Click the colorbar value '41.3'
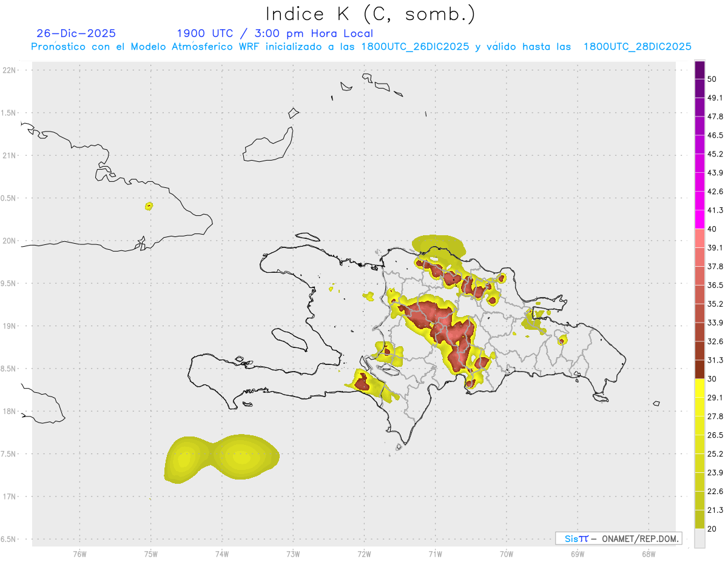 [x=715, y=210]
